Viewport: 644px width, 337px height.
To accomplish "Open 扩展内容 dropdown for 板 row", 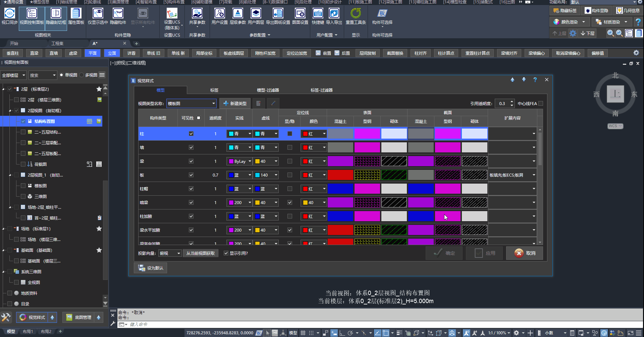I will coord(512,175).
